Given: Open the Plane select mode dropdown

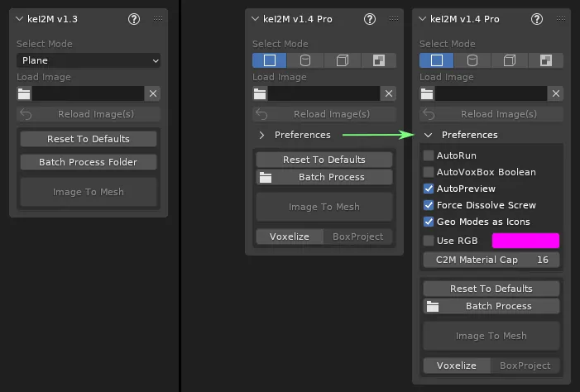Looking at the screenshot, I should [89, 60].
